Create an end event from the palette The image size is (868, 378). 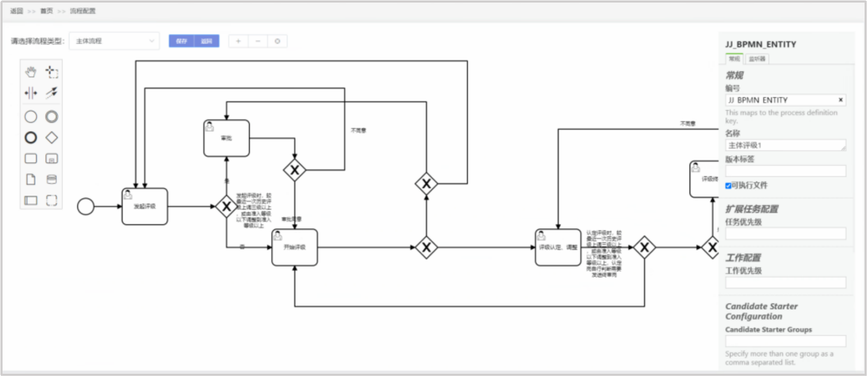[x=31, y=138]
